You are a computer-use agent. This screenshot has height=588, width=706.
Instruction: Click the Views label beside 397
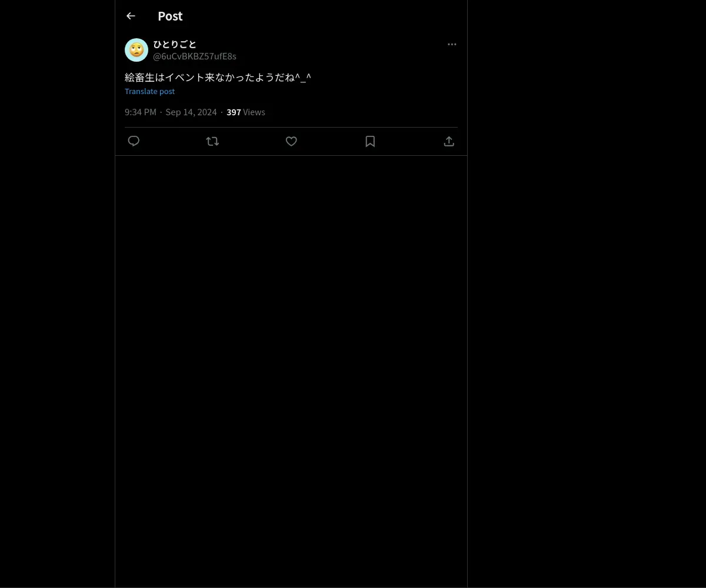[254, 112]
